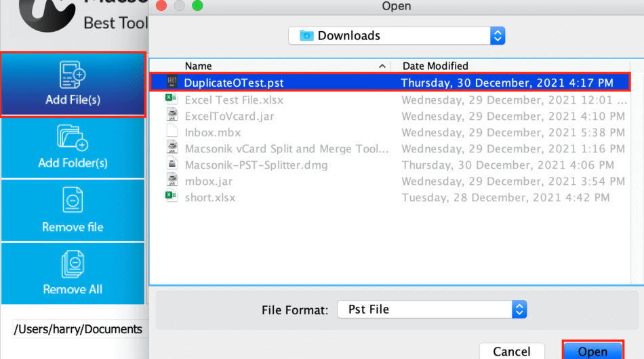Click date Thursday, 30 December, 2021 4:17 PM
Screen dimensions: 644x359
coord(507,83)
